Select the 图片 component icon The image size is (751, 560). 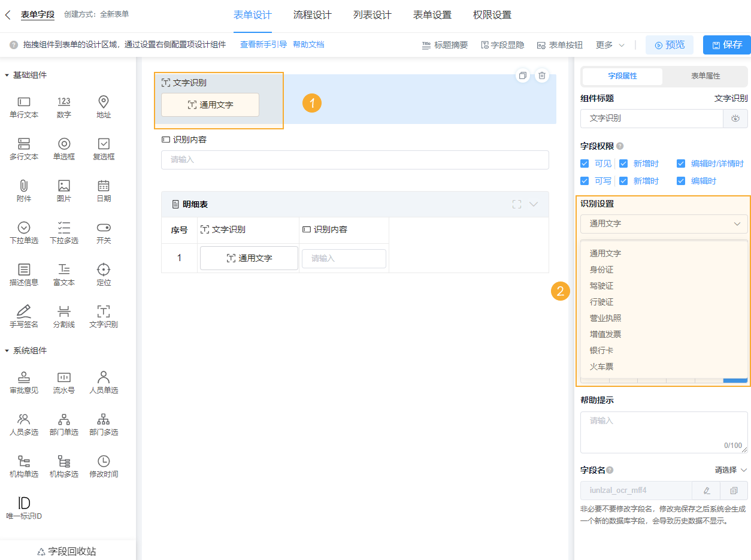pyautogui.click(x=63, y=190)
